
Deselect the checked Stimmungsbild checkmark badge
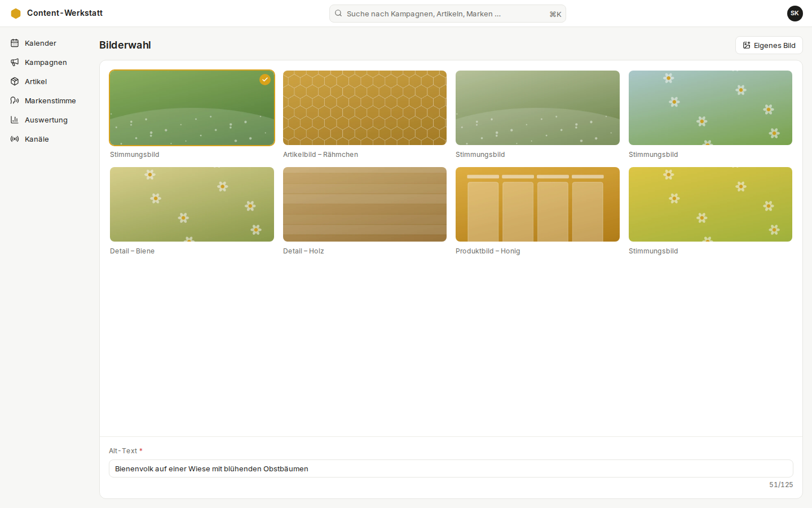coord(265,80)
